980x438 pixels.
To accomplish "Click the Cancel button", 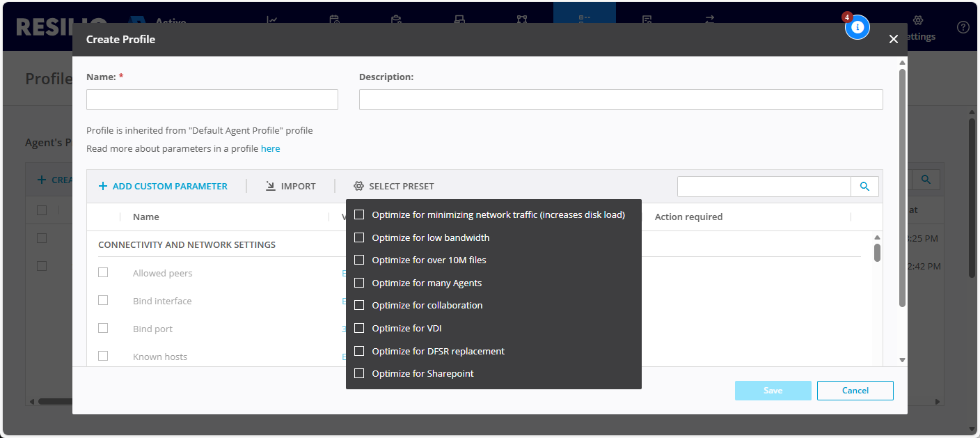I will coord(855,391).
